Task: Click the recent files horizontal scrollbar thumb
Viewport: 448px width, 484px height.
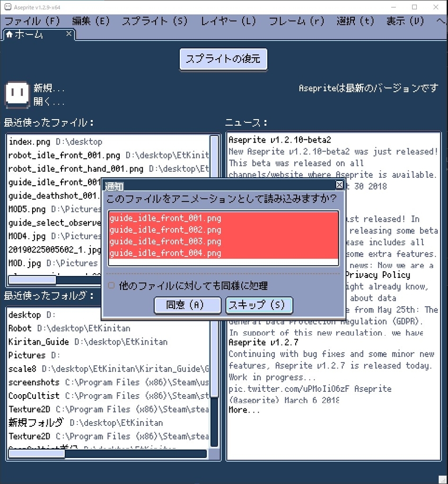Action: (32, 280)
